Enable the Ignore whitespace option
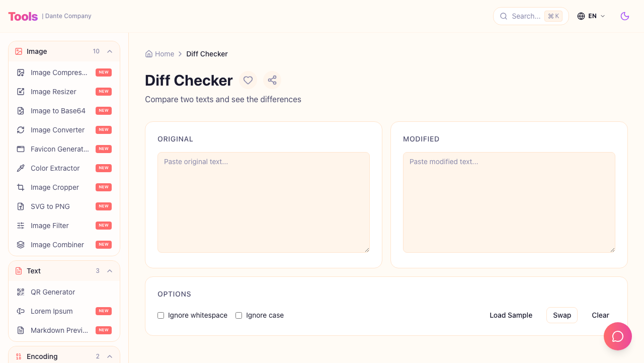Screen dimensions: 644x363 click(x=160, y=315)
